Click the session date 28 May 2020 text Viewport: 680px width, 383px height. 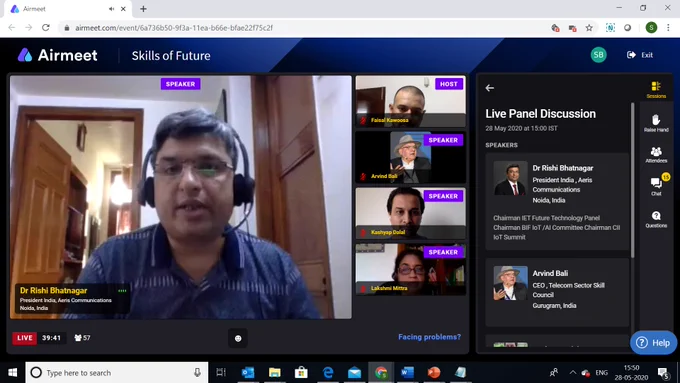pos(521,128)
